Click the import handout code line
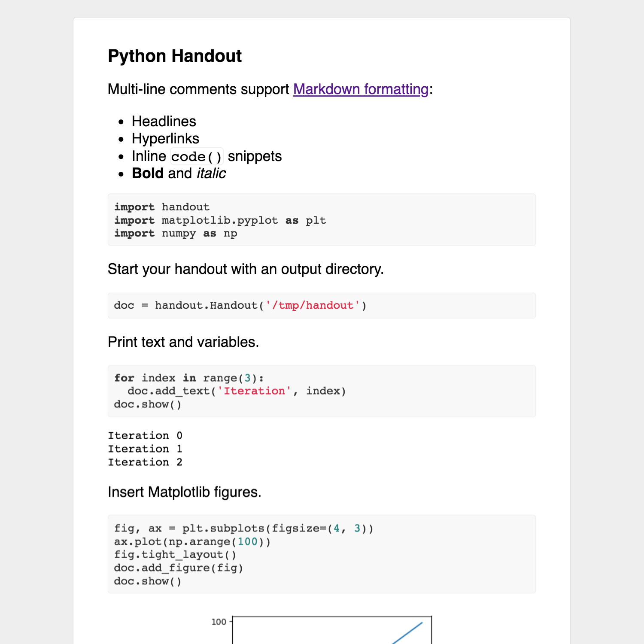Viewport: 644px width, 644px height. click(x=162, y=207)
